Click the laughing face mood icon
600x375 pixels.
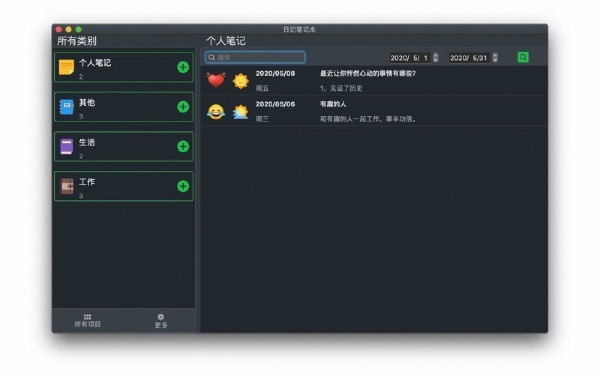(x=216, y=111)
